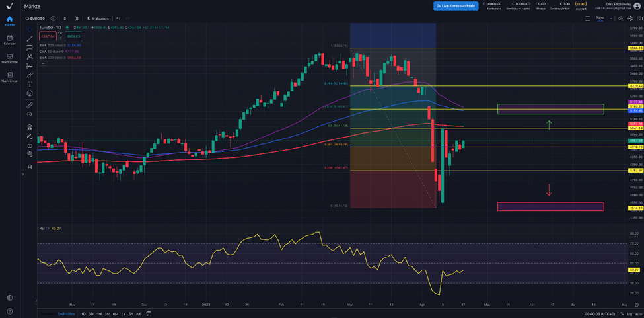Image resolution: width=644 pixels, height=318 pixels.
Task: Click the checkmark logo at top left
Action: coord(9,6)
